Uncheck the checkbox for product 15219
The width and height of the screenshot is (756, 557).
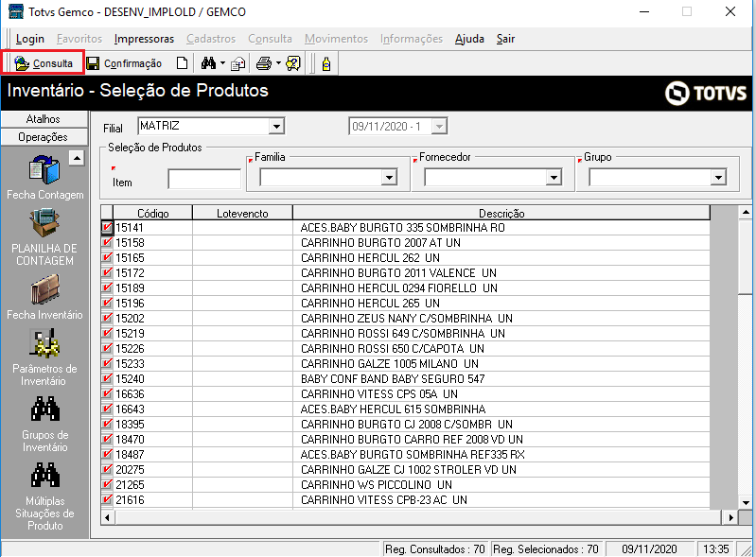[x=107, y=334]
